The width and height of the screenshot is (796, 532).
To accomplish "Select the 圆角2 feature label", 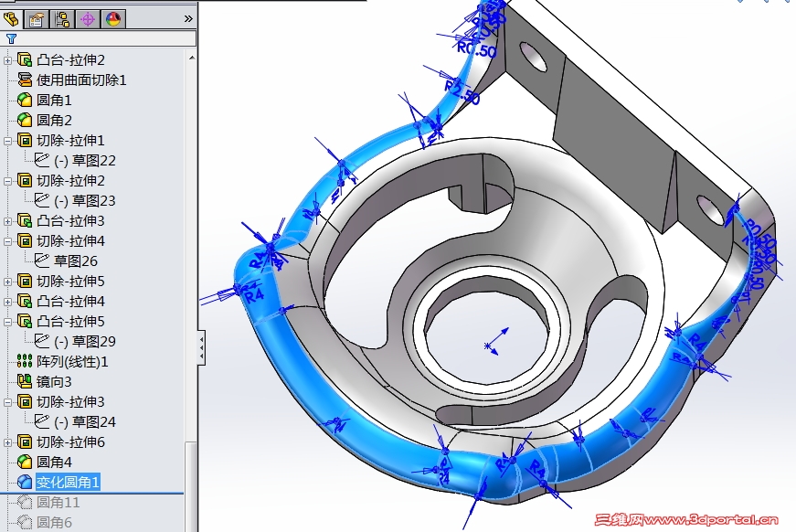I will pos(54,120).
